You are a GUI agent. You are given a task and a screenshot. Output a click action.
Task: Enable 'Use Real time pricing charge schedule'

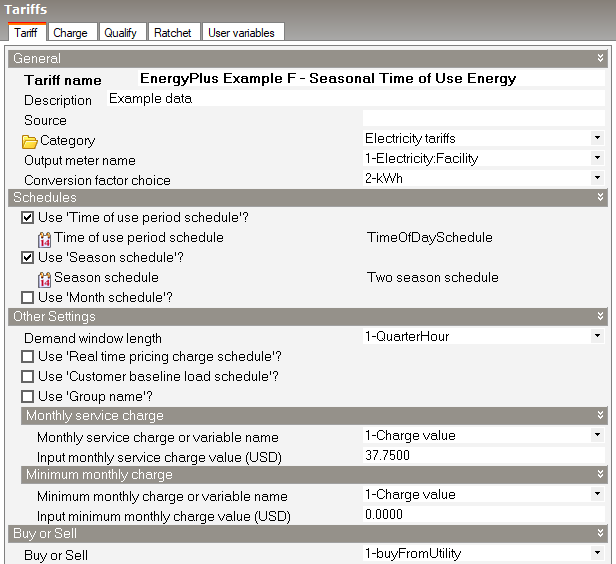(x=28, y=357)
